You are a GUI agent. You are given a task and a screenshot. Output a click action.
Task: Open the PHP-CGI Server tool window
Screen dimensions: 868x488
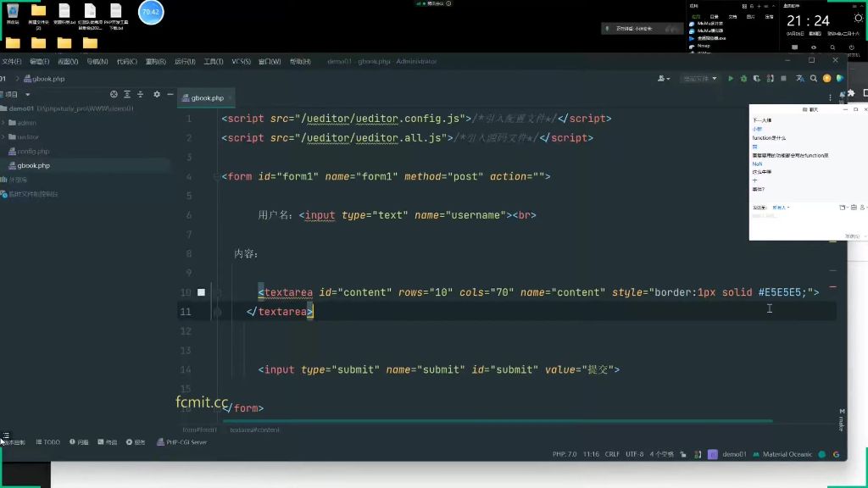(182, 442)
